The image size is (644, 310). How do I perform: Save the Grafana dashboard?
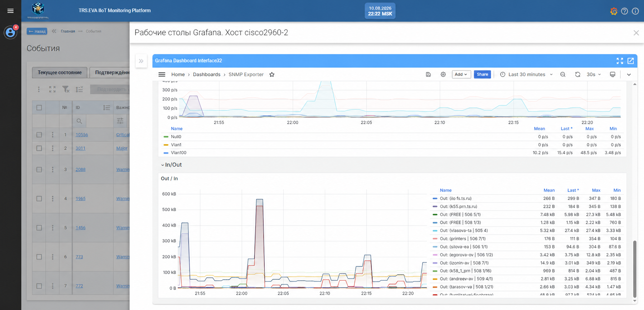coord(428,74)
